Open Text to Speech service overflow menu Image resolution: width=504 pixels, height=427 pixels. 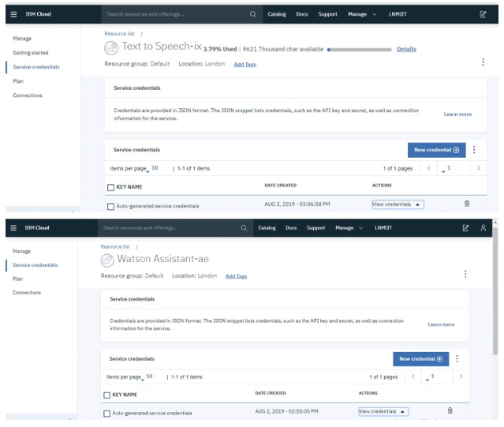[x=483, y=62]
